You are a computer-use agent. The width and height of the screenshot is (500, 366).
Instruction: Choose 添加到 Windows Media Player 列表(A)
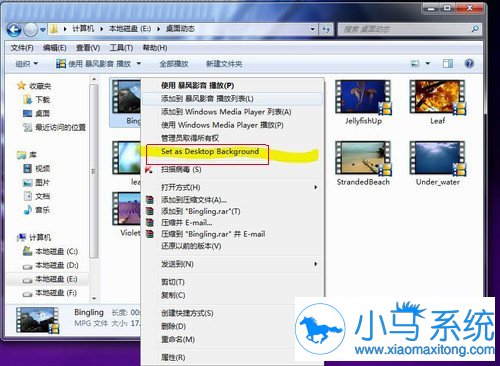tap(233, 112)
